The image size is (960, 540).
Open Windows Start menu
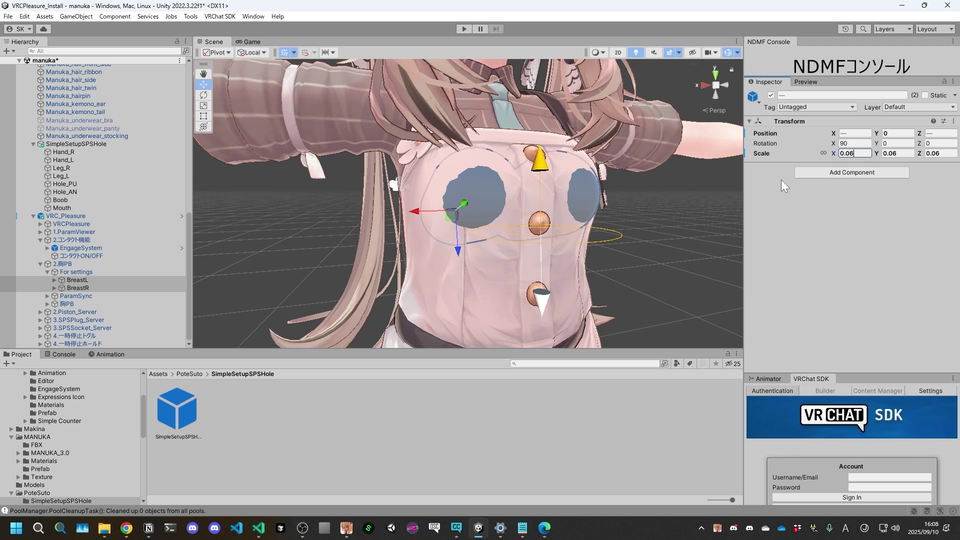tap(16, 528)
